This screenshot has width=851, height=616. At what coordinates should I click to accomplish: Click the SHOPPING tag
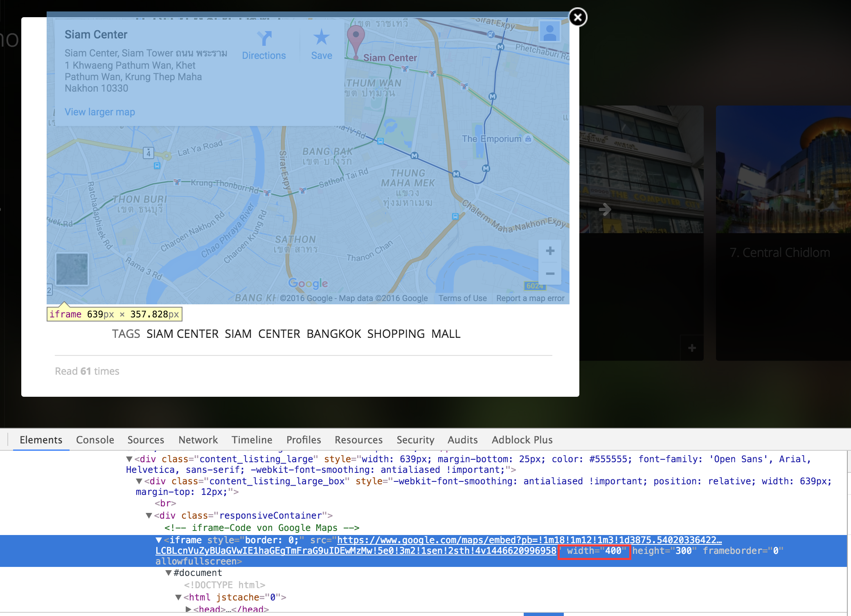point(396,334)
